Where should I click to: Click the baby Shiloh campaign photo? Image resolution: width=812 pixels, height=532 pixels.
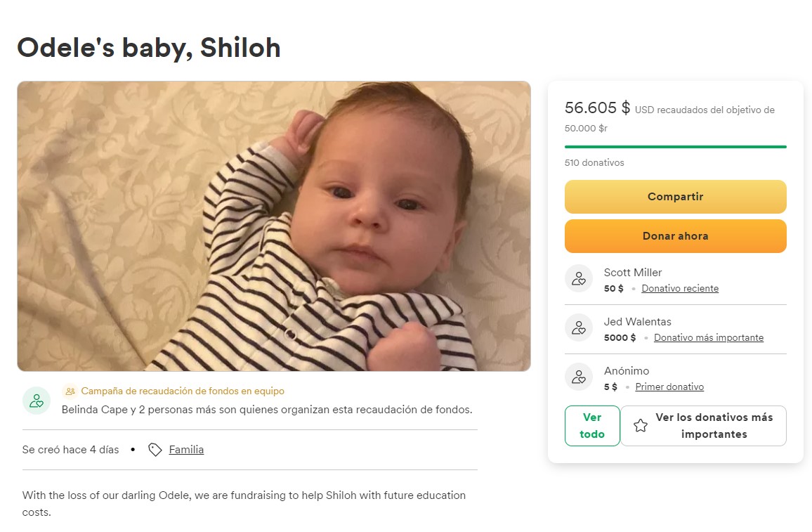274,226
